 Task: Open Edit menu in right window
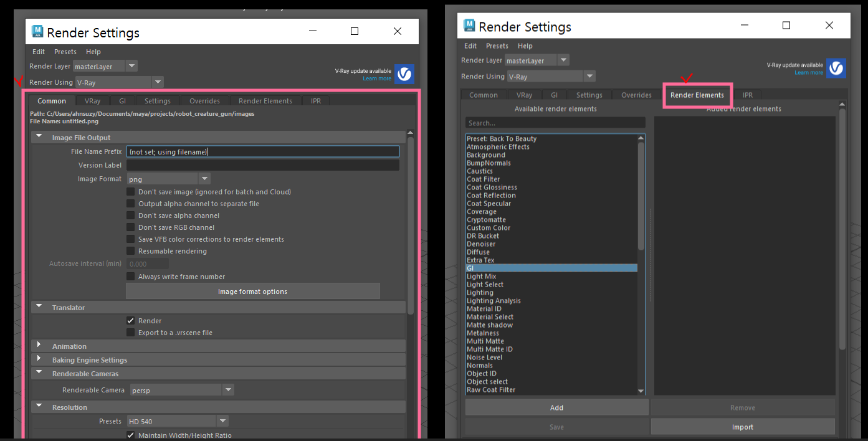pyautogui.click(x=470, y=46)
